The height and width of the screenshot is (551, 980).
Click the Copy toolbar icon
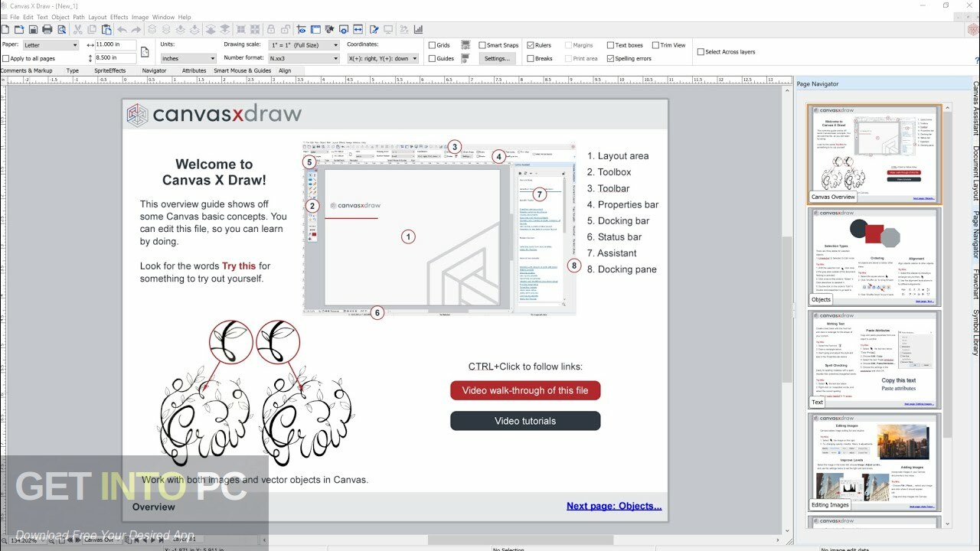[x=91, y=30]
